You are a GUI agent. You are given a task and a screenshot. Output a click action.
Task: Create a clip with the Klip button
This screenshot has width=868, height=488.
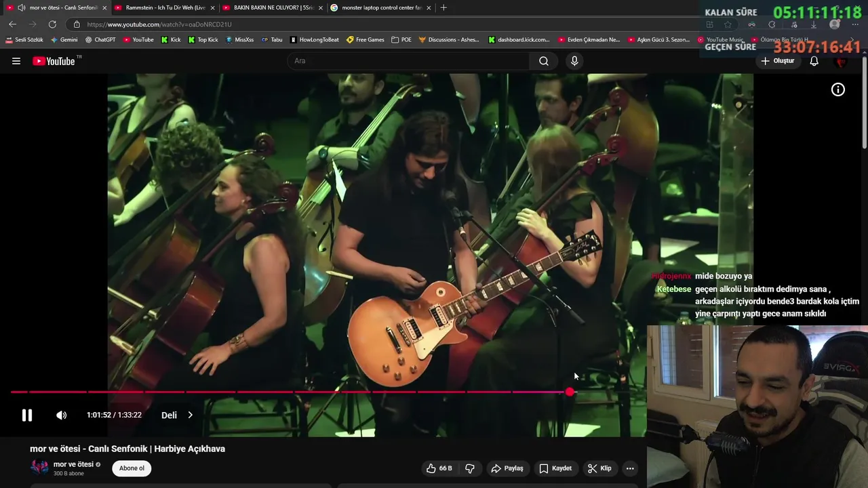(599, 468)
